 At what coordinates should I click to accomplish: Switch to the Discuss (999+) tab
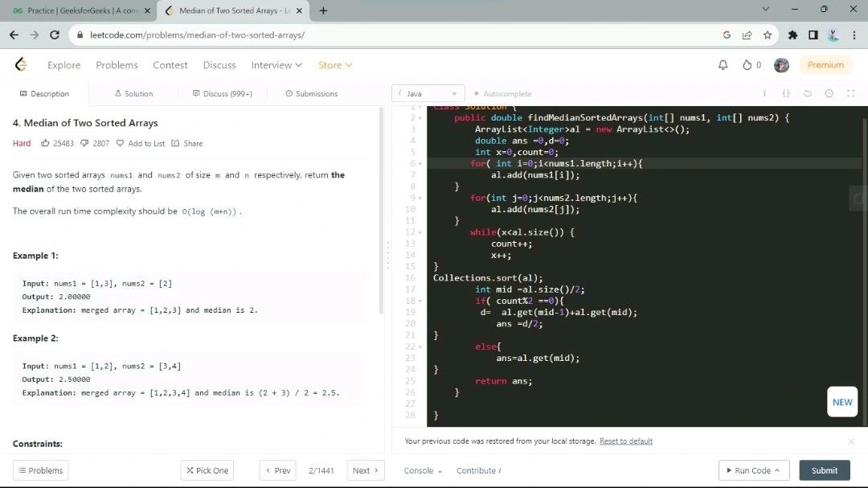(222, 93)
